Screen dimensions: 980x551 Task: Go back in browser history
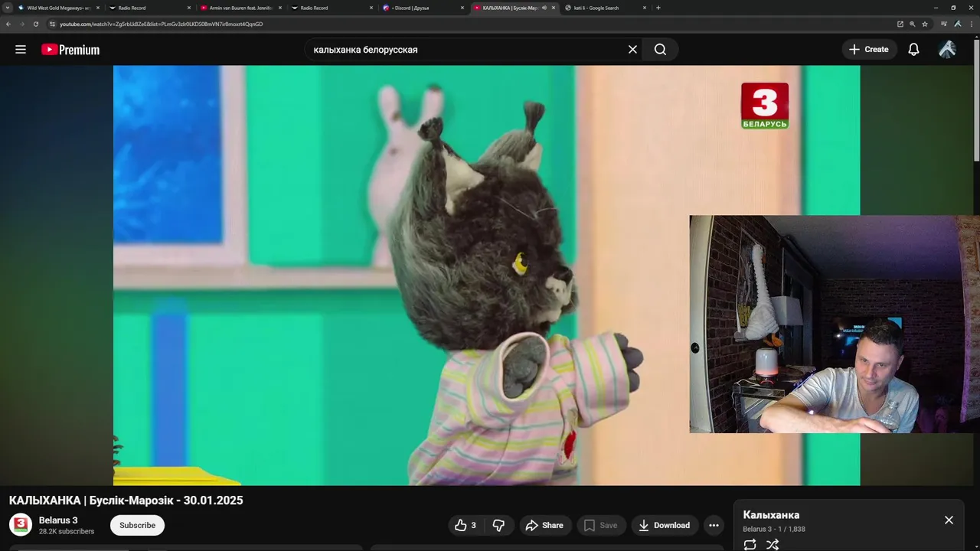(x=8, y=24)
